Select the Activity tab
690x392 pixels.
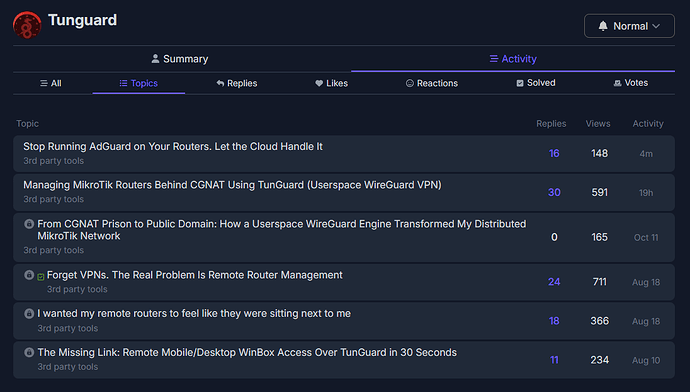pos(513,59)
